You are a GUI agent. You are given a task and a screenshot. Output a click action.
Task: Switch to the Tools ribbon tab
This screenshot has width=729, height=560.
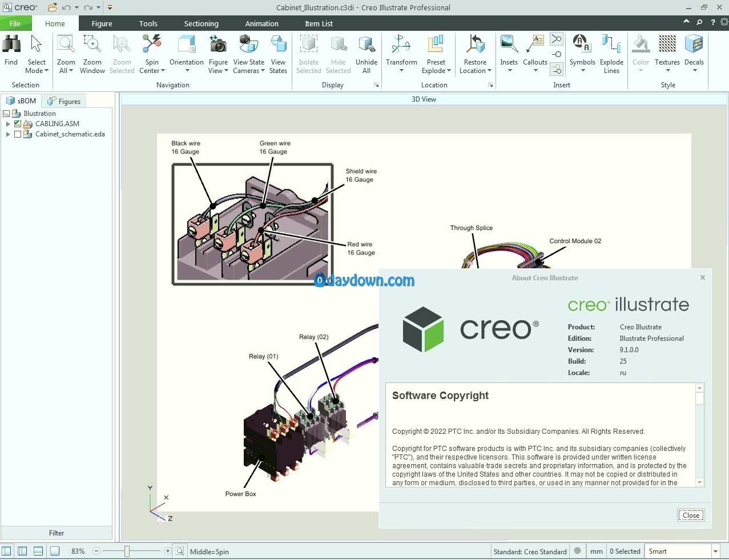pos(148,23)
